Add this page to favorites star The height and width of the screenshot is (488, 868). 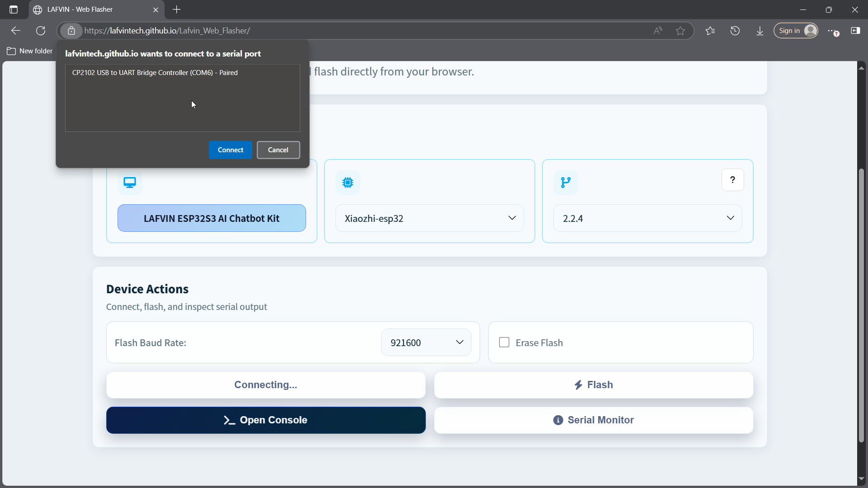coord(680,31)
